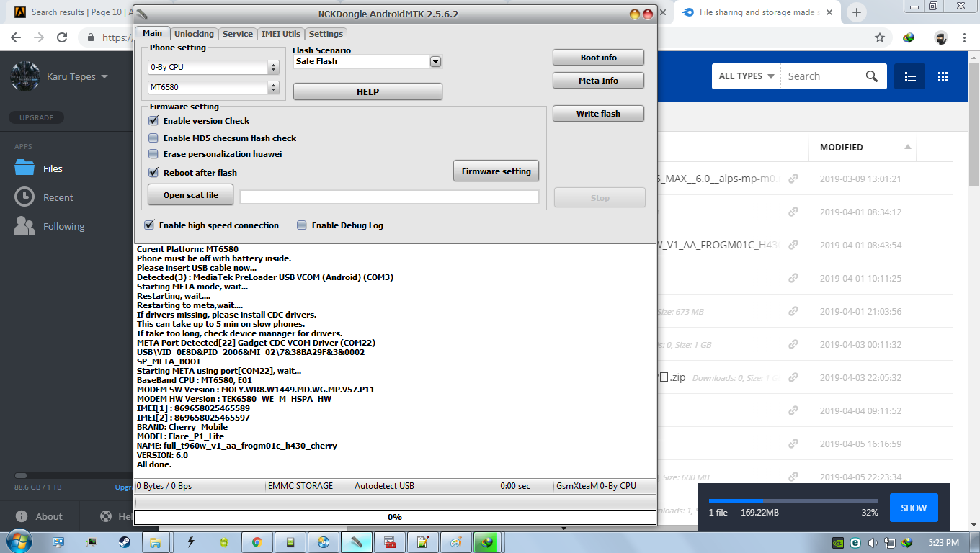This screenshot has width=980, height=553.
Task: Click the Boot info button
Action: click(x=598, y=58)
